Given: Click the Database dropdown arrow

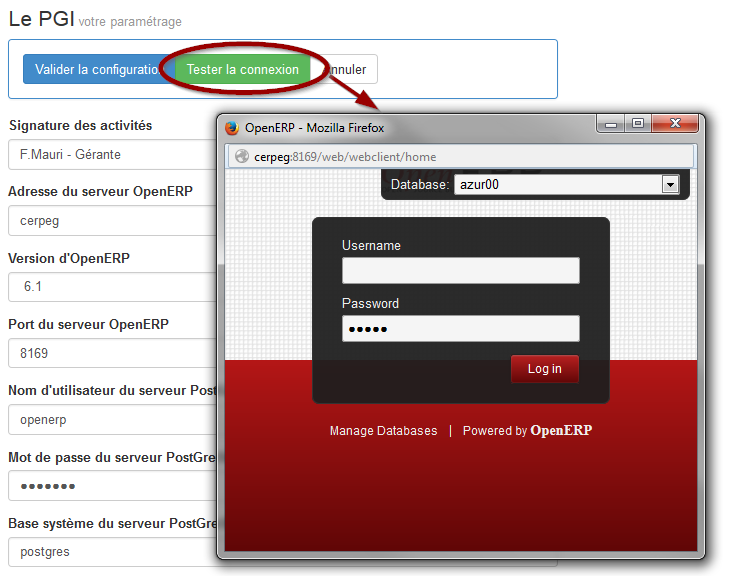Looking at the screenshot, I should (x=670, y=185).
